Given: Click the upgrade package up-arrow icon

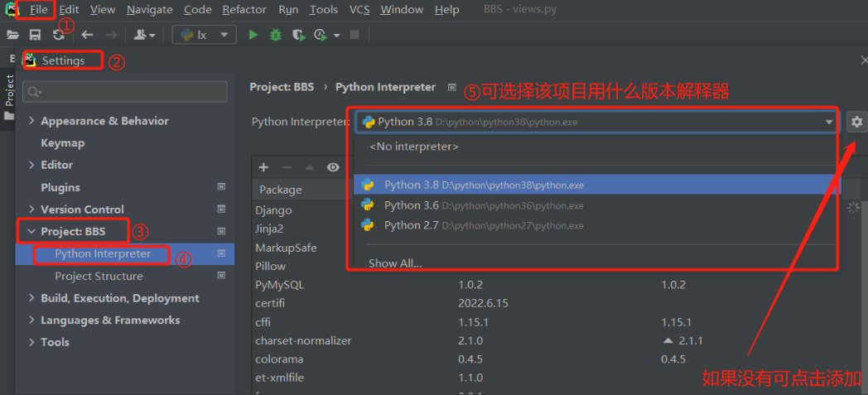Looking at the screenshot, I should coord(310,167).
